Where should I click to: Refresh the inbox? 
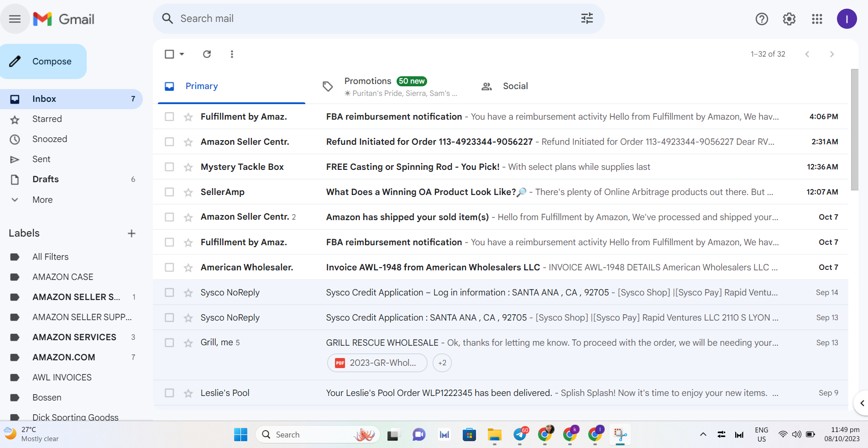pyautogui.click(x=207, y=54)
